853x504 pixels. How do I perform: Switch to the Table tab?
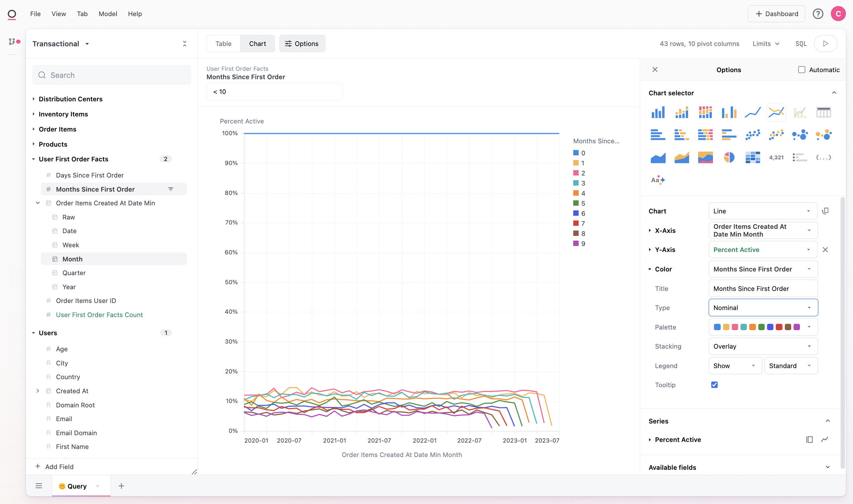223,44
